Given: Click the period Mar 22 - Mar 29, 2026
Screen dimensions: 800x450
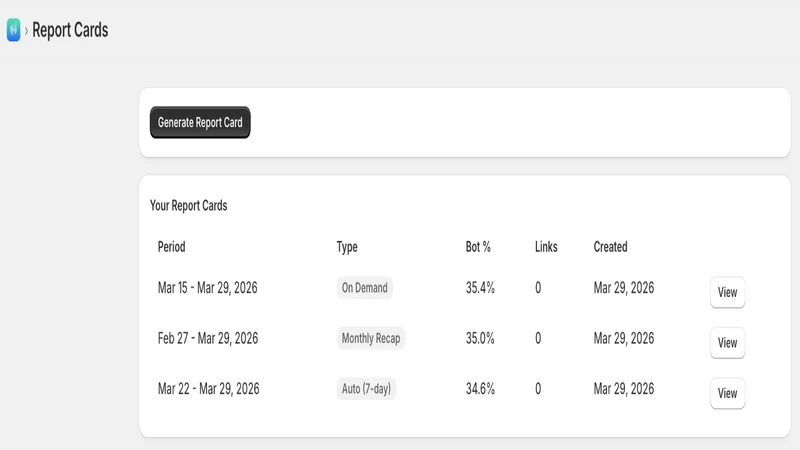Looking at the screenshot, I should click(x=208, y=389).
